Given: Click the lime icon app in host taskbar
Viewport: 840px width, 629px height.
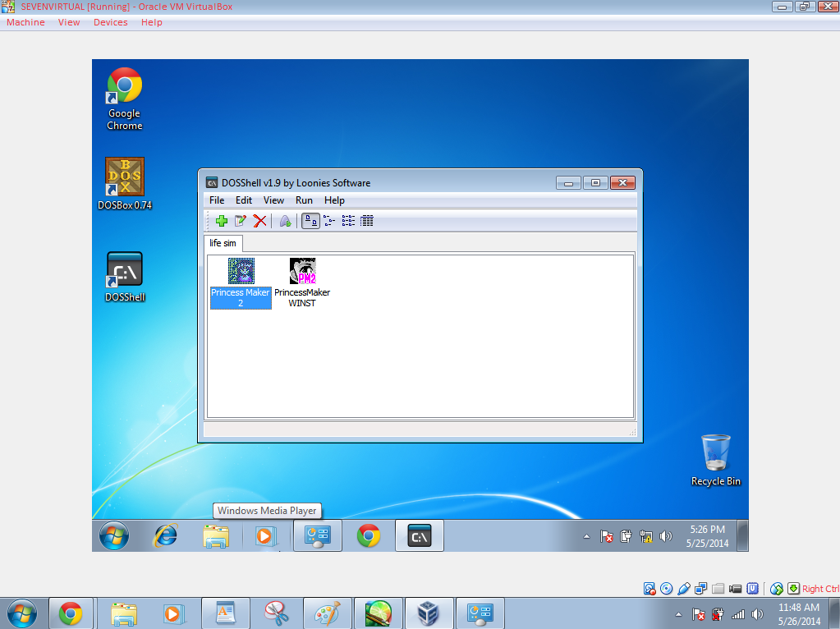Looking at the screenshot, I should (379, 613).
